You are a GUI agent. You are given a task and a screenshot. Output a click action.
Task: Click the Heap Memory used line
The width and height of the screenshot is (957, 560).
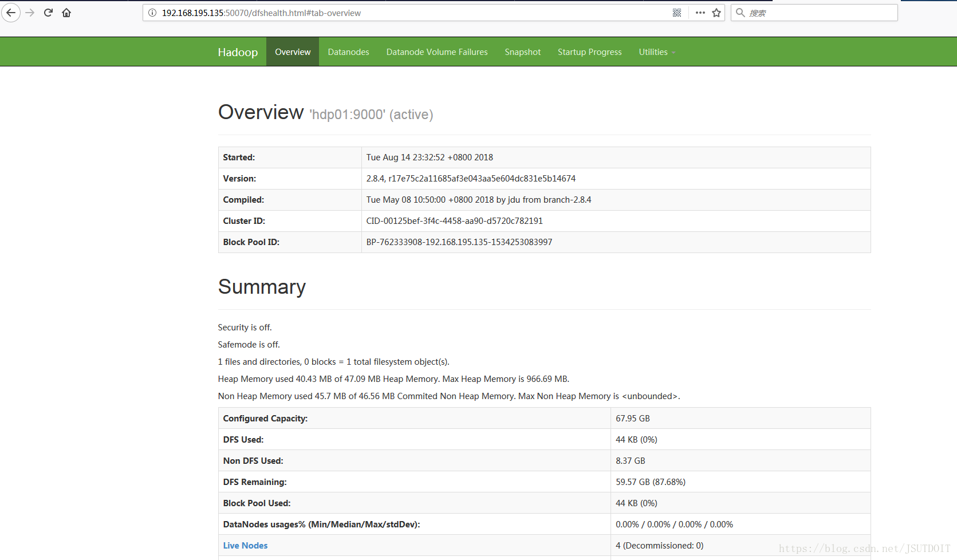coord(393,379)
